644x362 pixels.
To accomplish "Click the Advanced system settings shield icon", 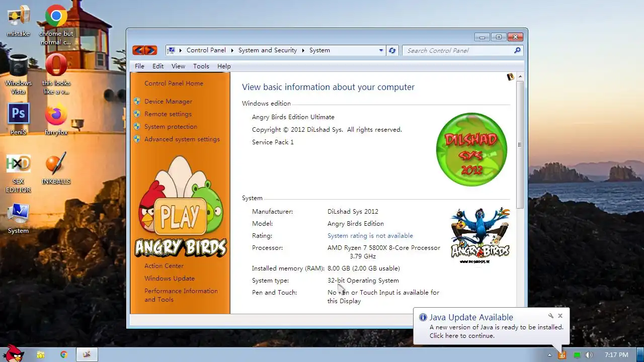I will pos(137,139).
